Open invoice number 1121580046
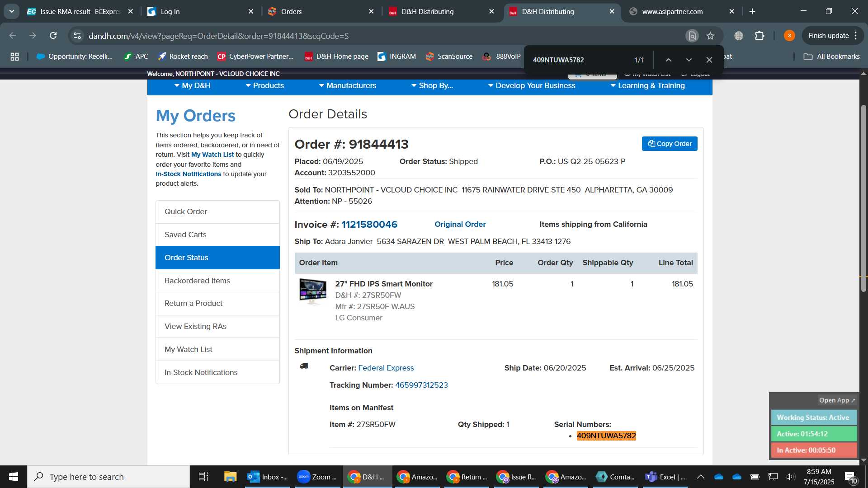868x488 pixels. 369,225
